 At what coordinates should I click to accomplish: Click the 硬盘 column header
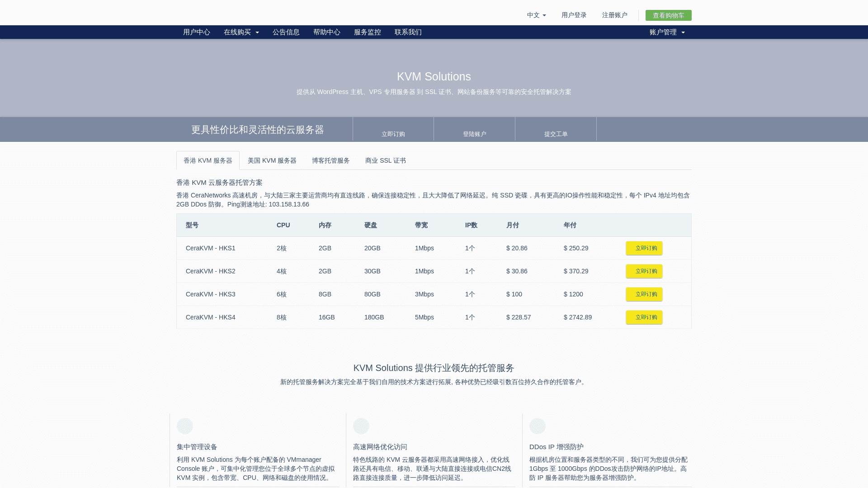pos(371,225)
